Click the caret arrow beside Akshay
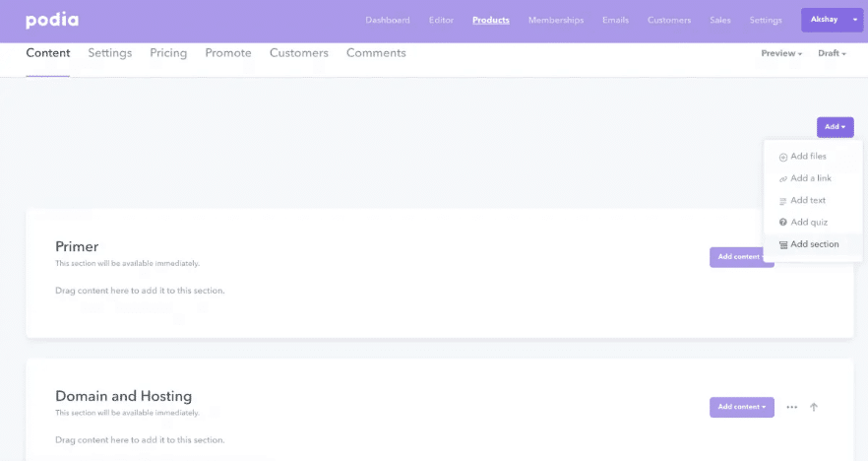The height and width of the screenshot is (461, 868). click(x=854, y=20)
